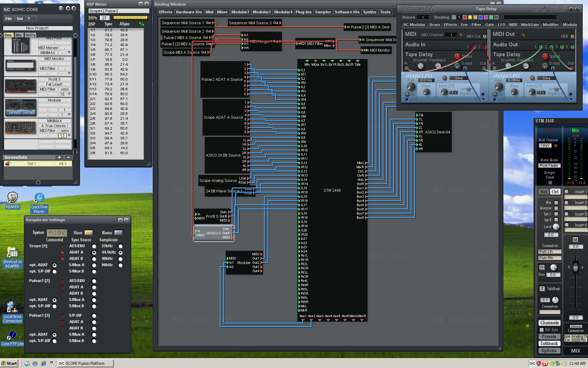Toggle the Monitor checkbox in STM 2448
Viewport: 588px width, 368px height.
556,208
